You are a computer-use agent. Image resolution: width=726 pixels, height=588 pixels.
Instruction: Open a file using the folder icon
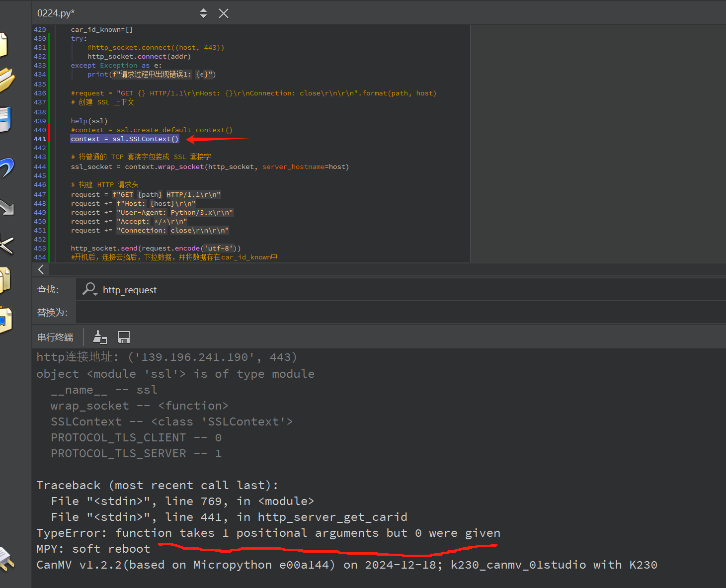point(6,81)
